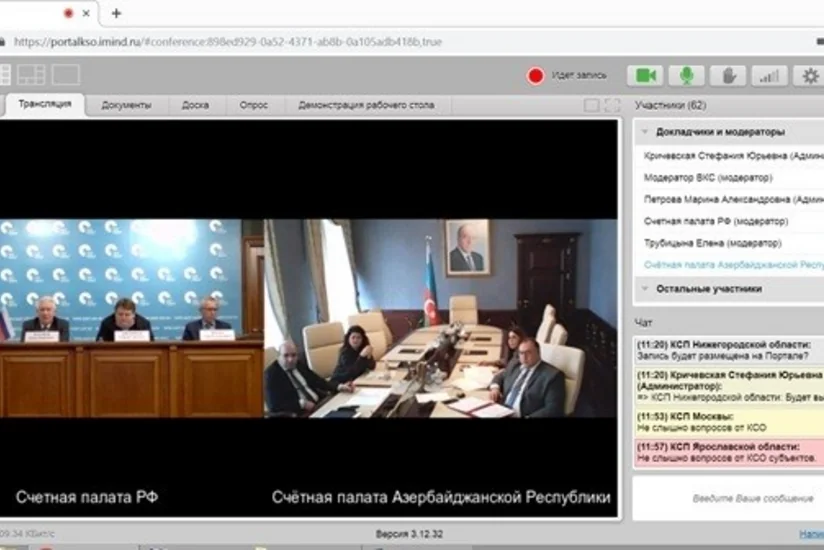
Task: Toggle fullscreen for the broadcast area
Action: 612,105
